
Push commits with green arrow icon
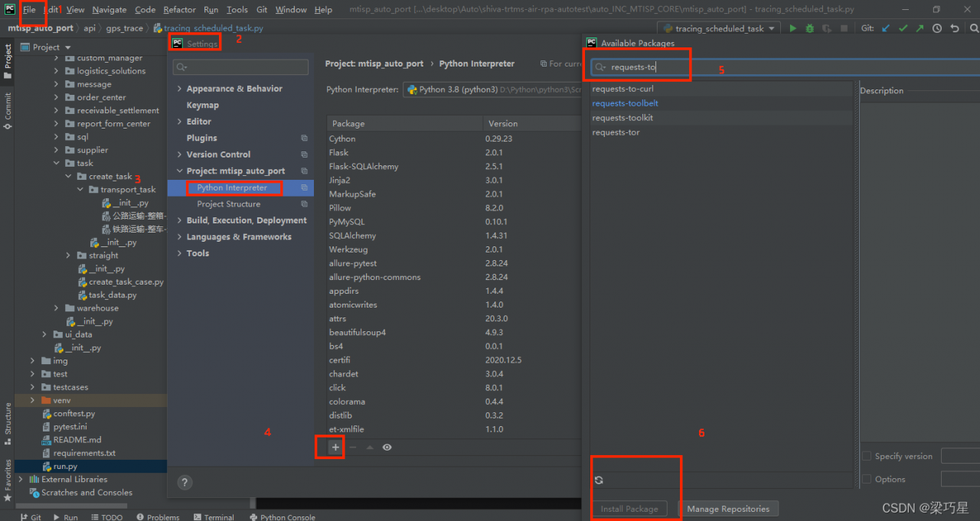[x=920, y=28]
